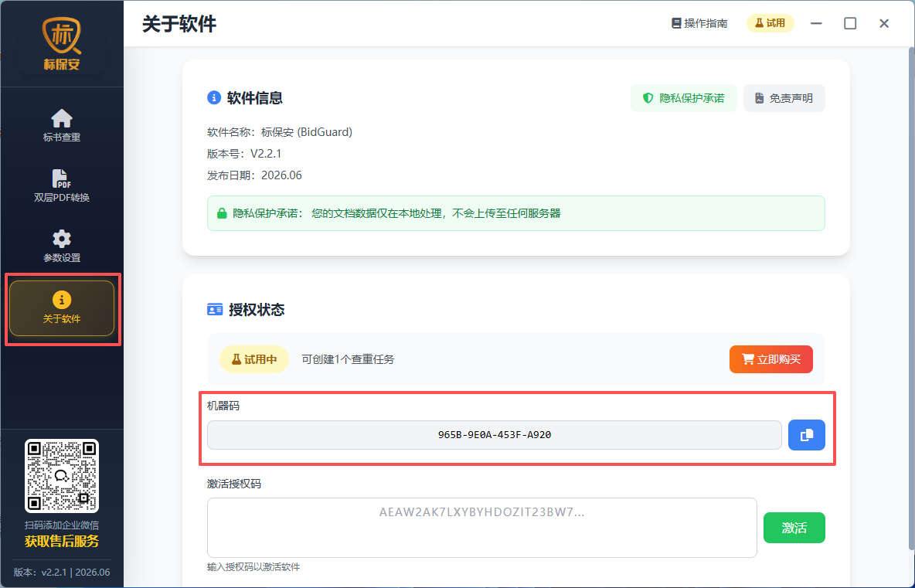
Task: Select the 关于软件 sidebar item
Action: 62,308
